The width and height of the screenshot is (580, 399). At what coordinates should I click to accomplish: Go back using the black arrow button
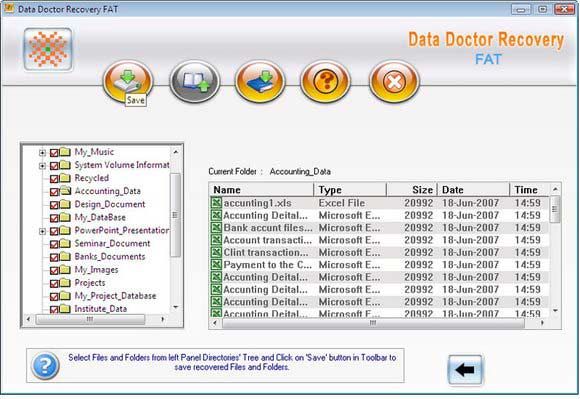[x=465, y=369]
